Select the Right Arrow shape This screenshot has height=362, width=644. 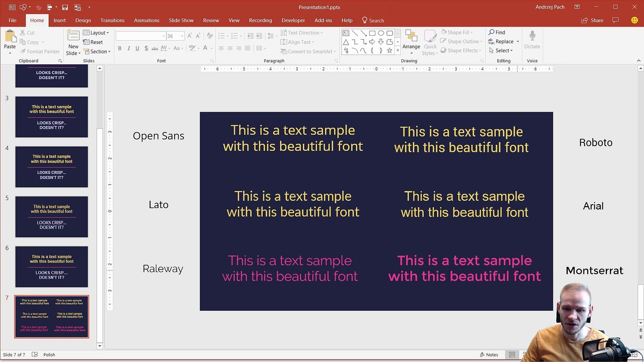[372, 42]
